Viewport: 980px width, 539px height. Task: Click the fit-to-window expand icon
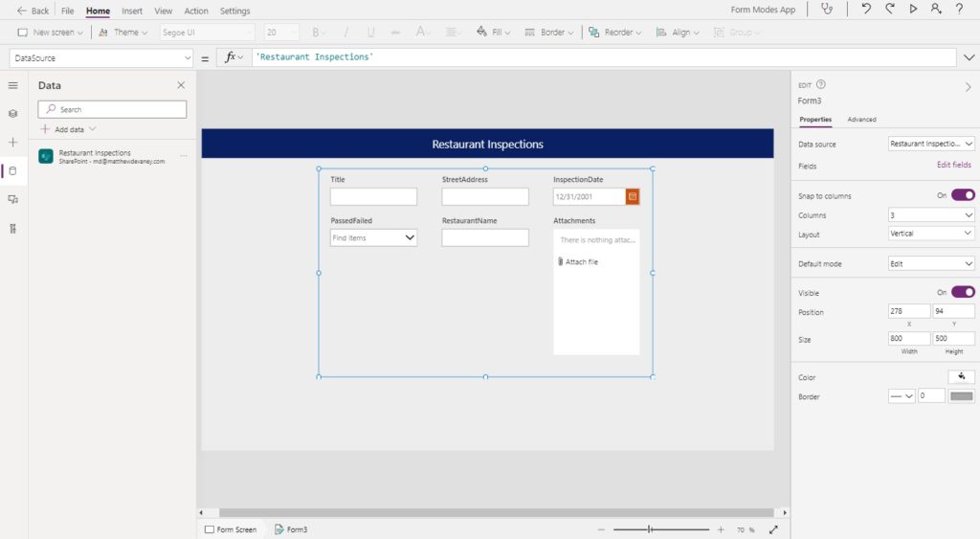pos(773,529)
